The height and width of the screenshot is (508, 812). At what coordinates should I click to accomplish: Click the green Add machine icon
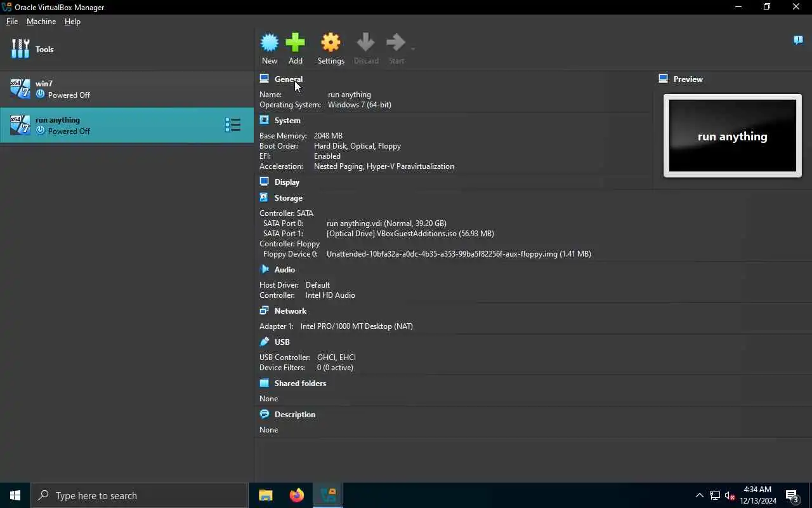[x=295, y=43]
